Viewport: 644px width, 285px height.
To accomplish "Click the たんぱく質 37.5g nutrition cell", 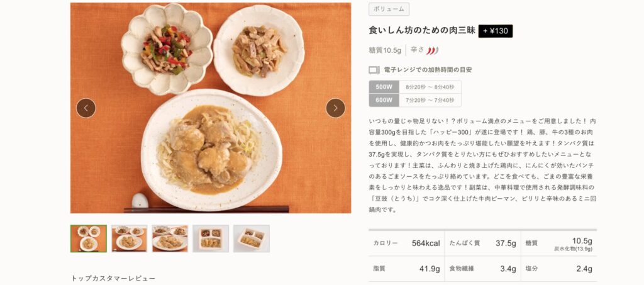I will tap(482, 243).
